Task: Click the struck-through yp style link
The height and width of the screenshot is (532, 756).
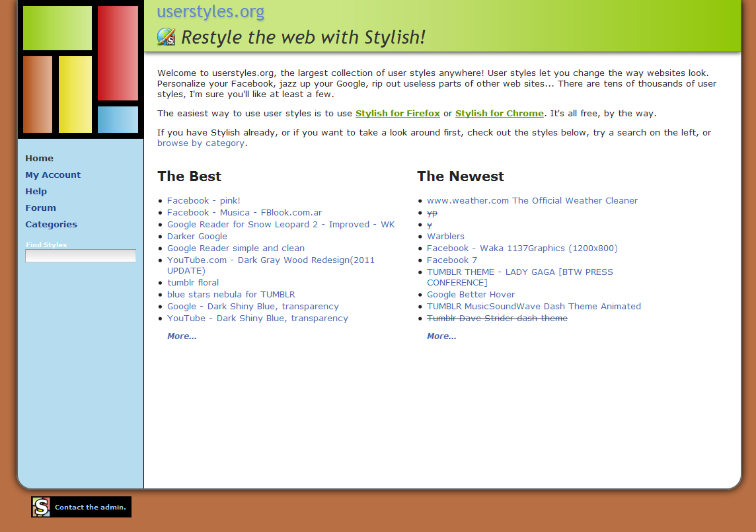Action: point(432,213)
